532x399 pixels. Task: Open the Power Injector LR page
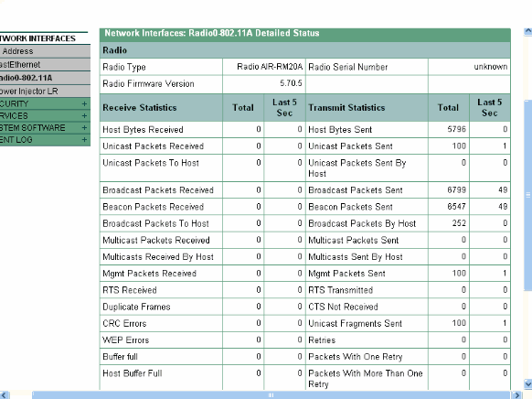45,91
